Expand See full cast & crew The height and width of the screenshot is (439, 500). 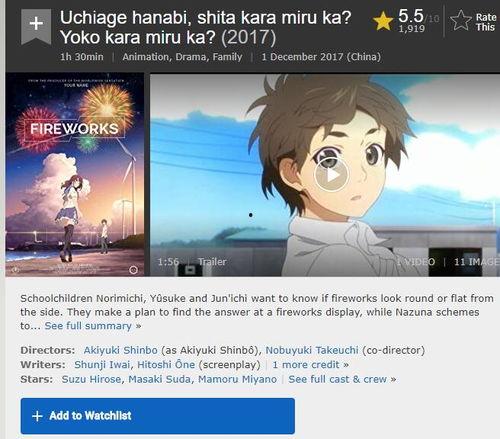pyautogui.click(x=342, y=379)
